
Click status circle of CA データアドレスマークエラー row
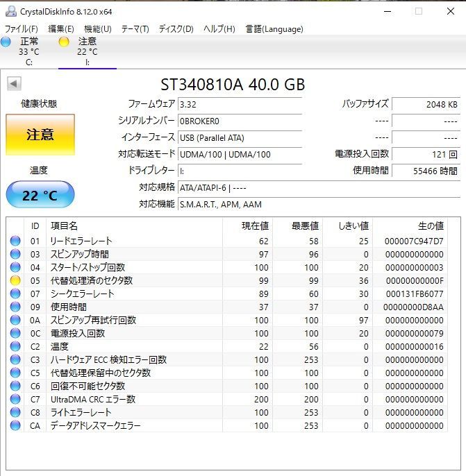click(15, 425)
